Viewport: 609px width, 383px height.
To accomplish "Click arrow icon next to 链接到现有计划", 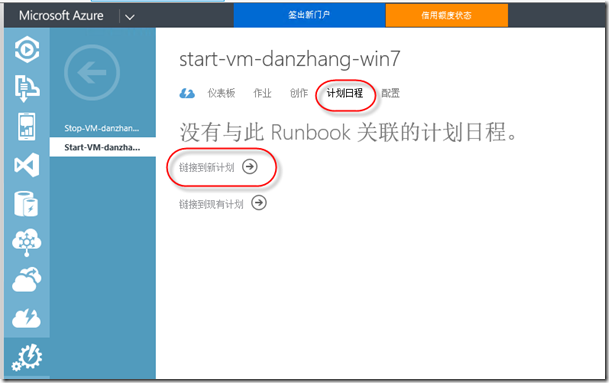I will (x=259, y=203).
